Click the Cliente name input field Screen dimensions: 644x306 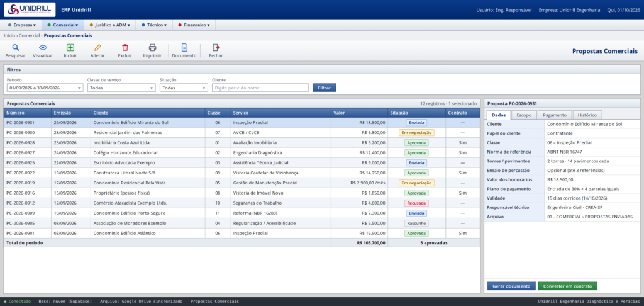[x=260, y=88]
